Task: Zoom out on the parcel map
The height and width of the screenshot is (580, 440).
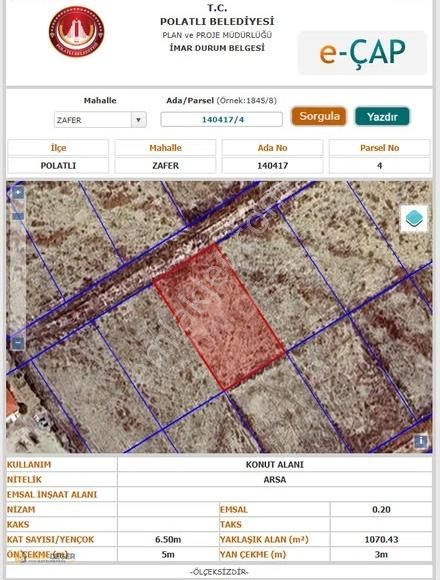Action: (x=18, y=343)
